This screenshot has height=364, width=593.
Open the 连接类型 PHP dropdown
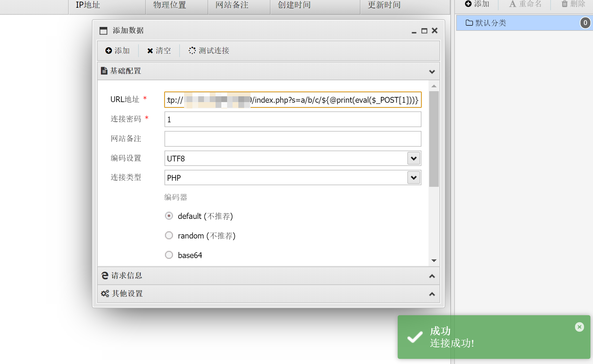[414, 178]
